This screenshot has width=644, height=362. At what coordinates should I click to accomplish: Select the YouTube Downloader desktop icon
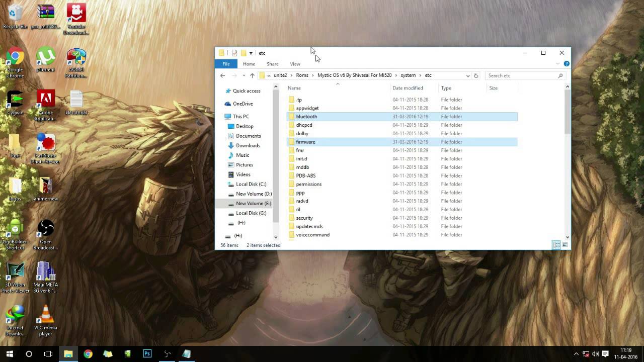[76, 19]
